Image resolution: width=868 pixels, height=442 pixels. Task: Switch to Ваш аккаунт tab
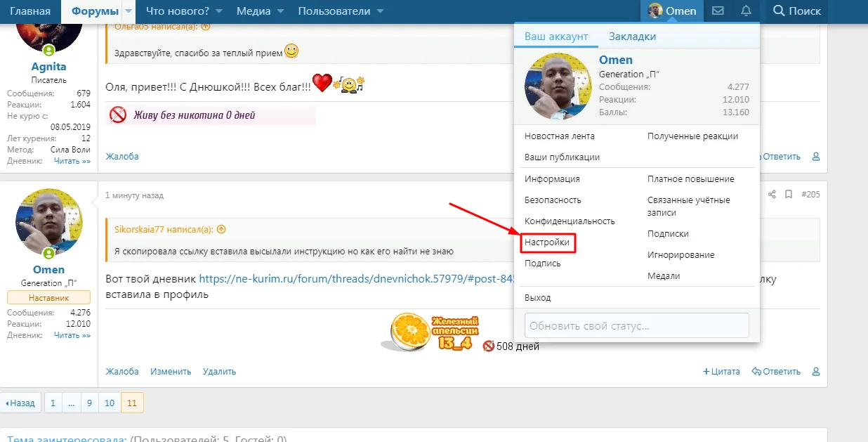pos(556,37)
